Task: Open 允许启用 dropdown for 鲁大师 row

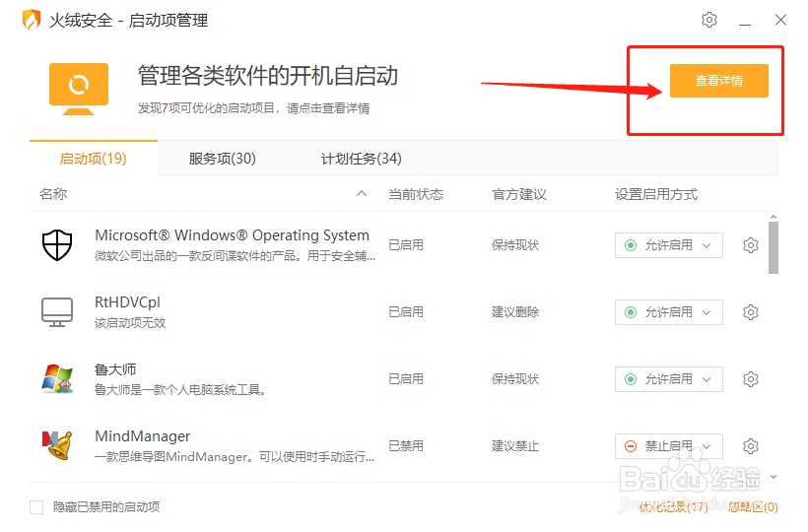Action: (668, 379)
